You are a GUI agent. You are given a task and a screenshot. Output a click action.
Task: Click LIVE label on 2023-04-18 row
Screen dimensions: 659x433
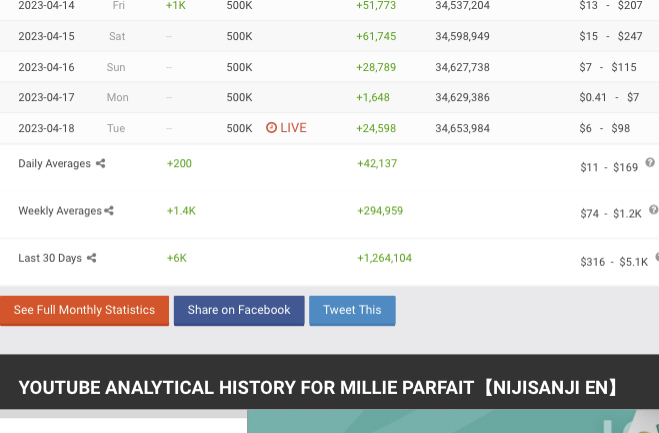point(293,128)
